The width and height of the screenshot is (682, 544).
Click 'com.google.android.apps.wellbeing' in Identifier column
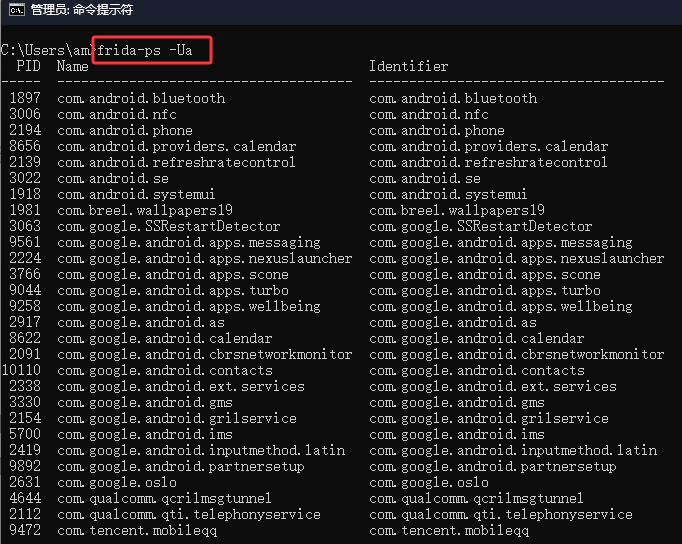501,307
